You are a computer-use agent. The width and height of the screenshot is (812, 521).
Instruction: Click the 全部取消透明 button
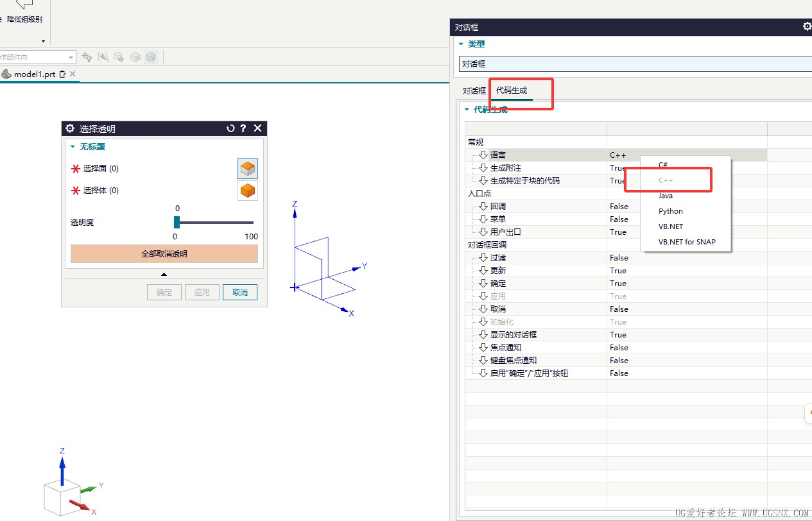164,254
